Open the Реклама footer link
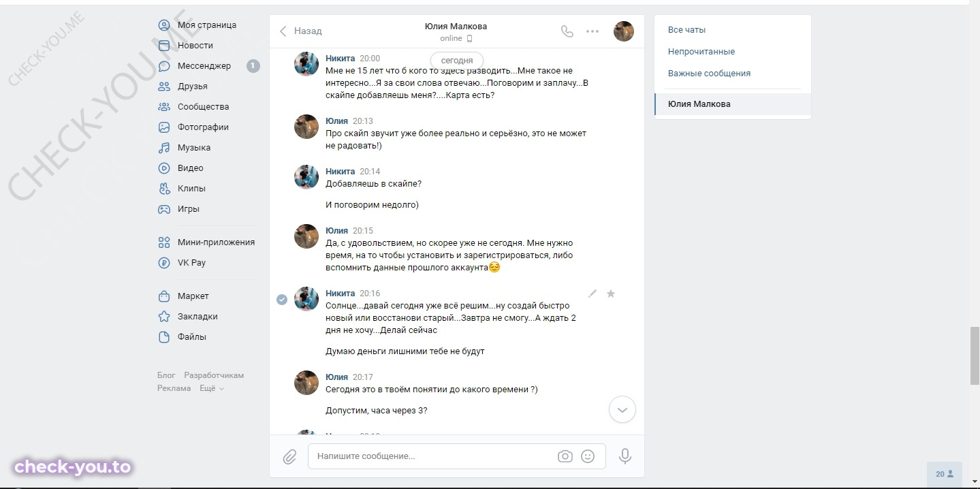Viewport: 980px width, 489px height. (x=174, y=388)
